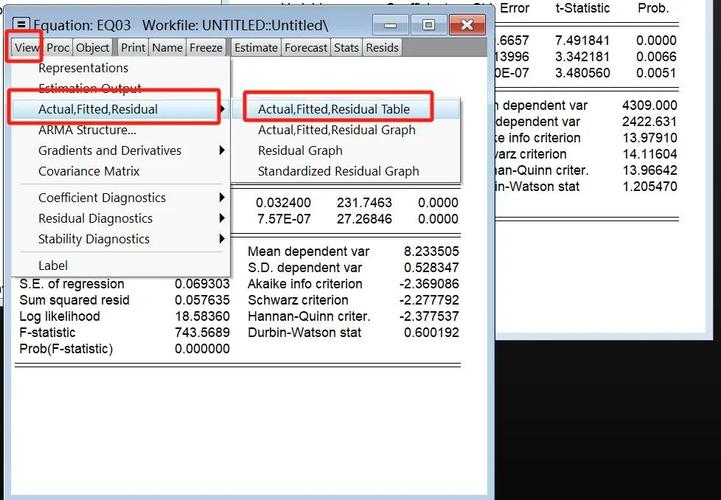Screen dimensions: 721x500
Task: Choose Actual,Fitted,Residual Table submenu item
Action: (x=334, y=109)
